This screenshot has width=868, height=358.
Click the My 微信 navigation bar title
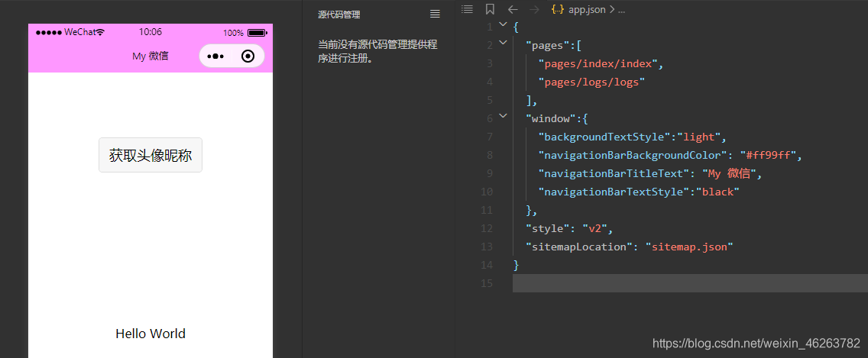pyautogui.click(x=150, y=56)
